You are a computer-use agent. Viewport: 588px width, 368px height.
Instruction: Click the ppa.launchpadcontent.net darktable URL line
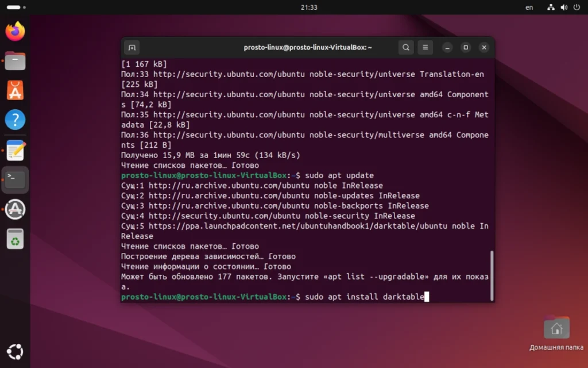click(304, 231)
